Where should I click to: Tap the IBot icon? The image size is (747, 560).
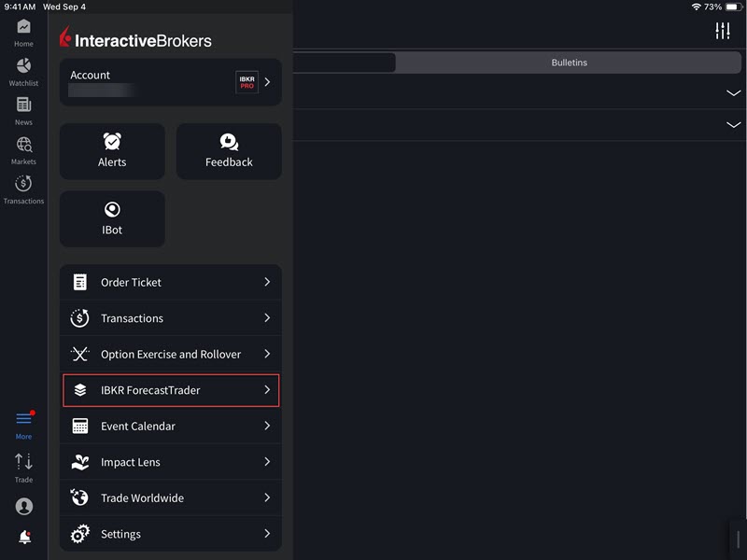(112, 209)
